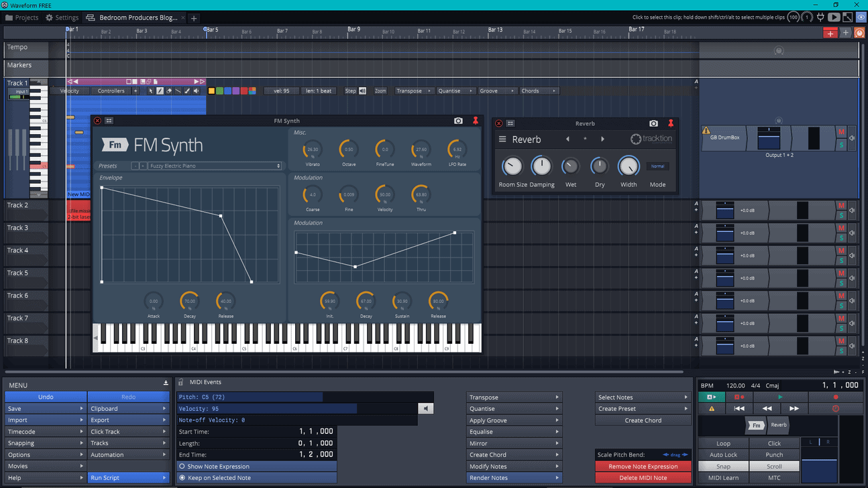Screen dimensions: 868x488
Task: Select Keep on Selected Note option
Action: (219, 478)
